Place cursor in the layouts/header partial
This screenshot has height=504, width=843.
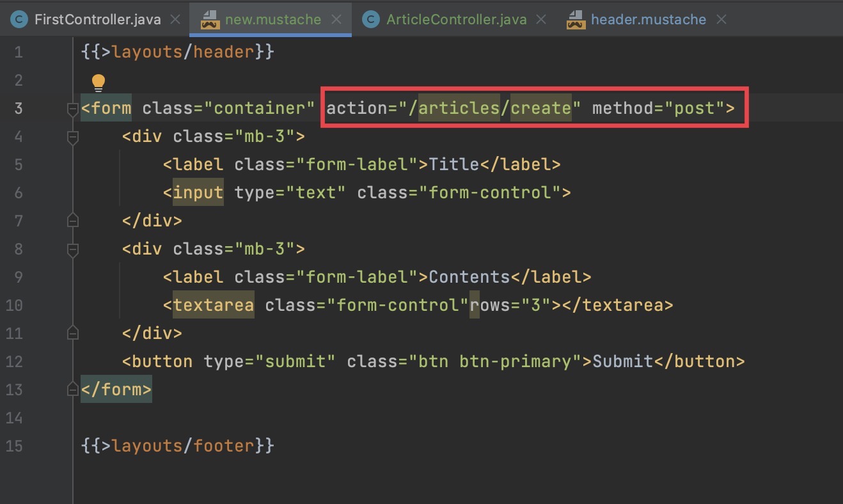click(183, 52)
